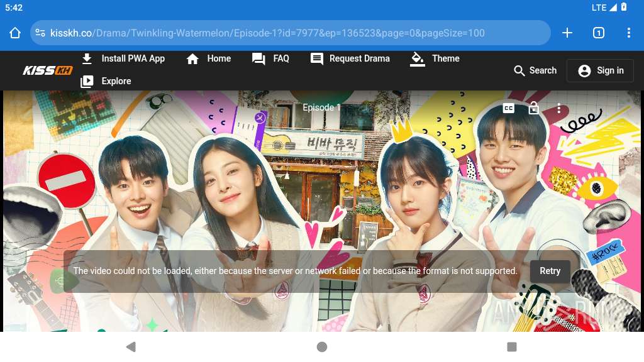
Task: Click Retry to reload the video
Action: [x=550, y=271]
